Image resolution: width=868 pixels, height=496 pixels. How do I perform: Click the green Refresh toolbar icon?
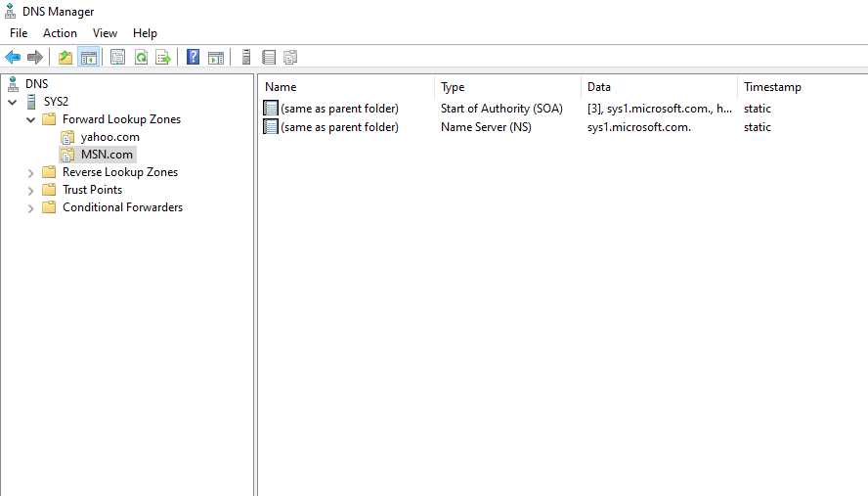pyautogui.click(x=141, y=57)
